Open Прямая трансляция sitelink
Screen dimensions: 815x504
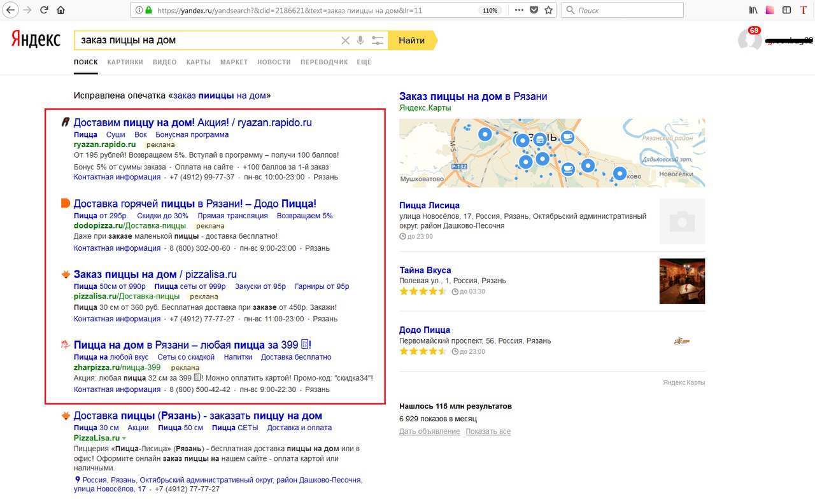pos(232,216)
